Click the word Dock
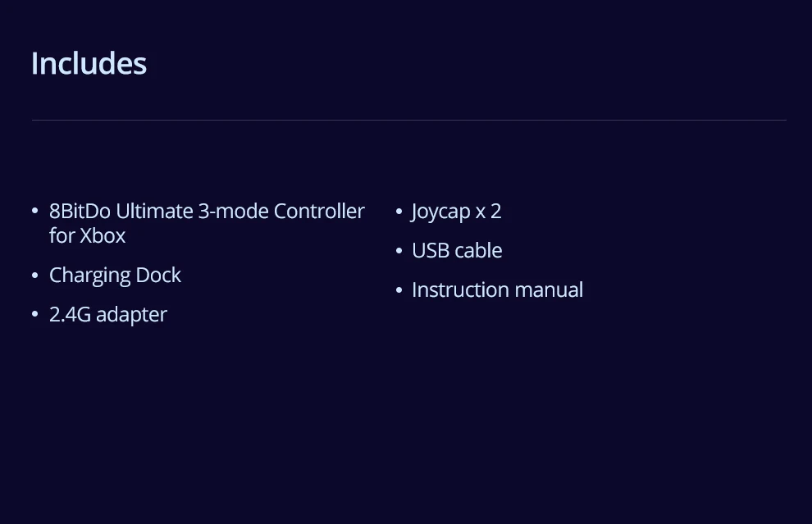The image size is (812, 524). coord(159,276)
